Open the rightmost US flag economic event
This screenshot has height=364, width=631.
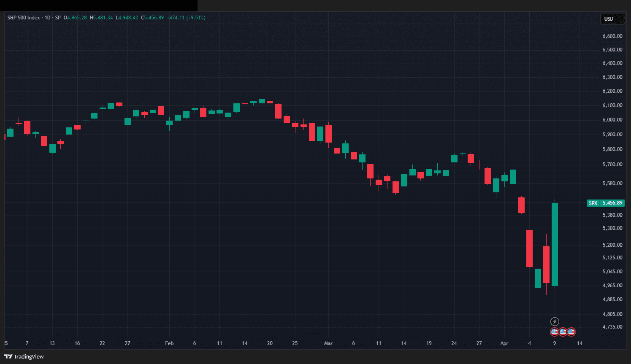click(x=571, y=332)
